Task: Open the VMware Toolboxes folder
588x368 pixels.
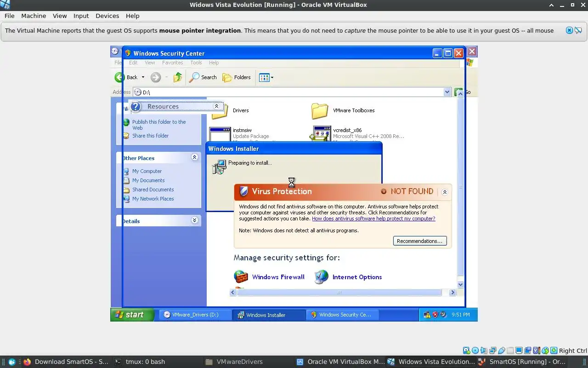Action: pos(343,110)
